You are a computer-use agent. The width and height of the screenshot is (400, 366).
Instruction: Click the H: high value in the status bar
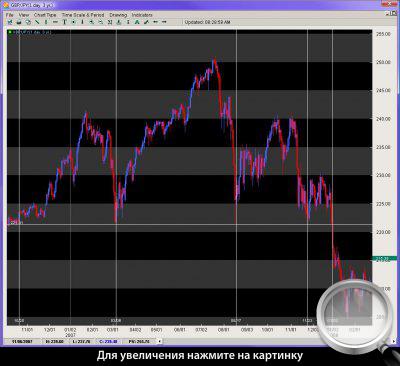tap(54, 341)
